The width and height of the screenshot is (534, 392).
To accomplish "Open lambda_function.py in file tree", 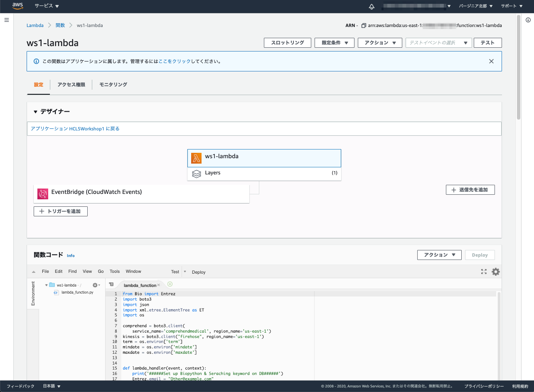I will (x=77, y=292).
